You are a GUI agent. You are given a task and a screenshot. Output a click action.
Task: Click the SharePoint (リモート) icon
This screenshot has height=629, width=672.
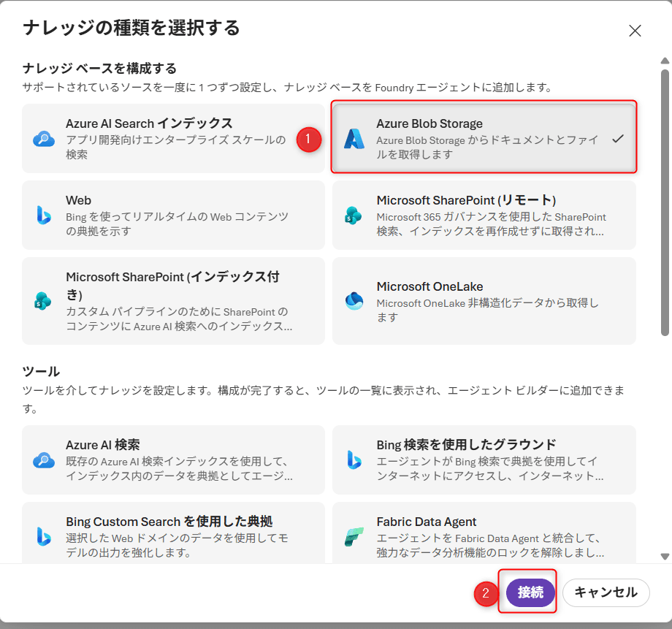coord(353,216)
